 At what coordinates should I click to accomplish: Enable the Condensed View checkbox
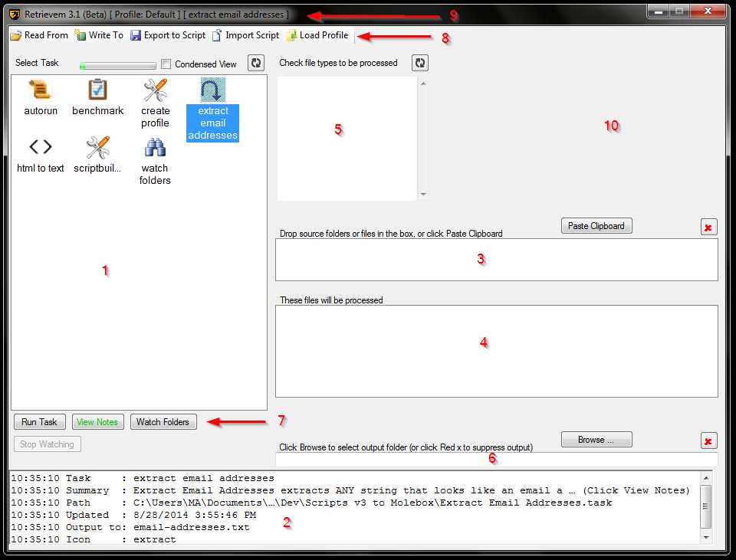[x=166, y=64]
